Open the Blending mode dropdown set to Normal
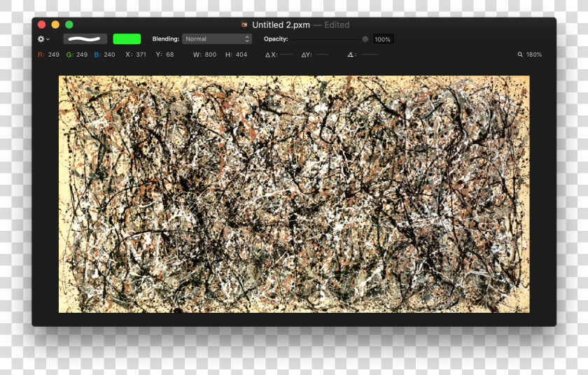The image size is (588, 375). [217, 39]
